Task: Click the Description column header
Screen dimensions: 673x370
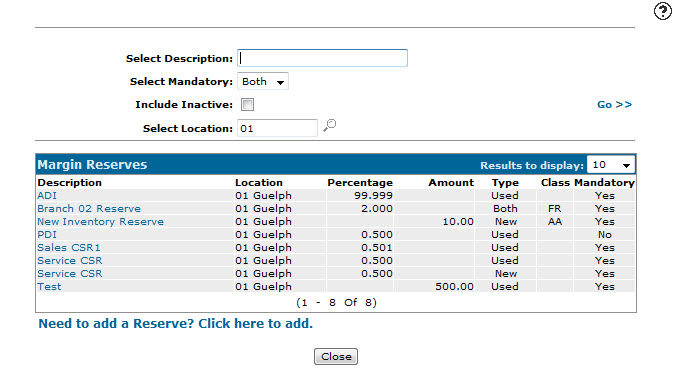Action: coord(70,183)
